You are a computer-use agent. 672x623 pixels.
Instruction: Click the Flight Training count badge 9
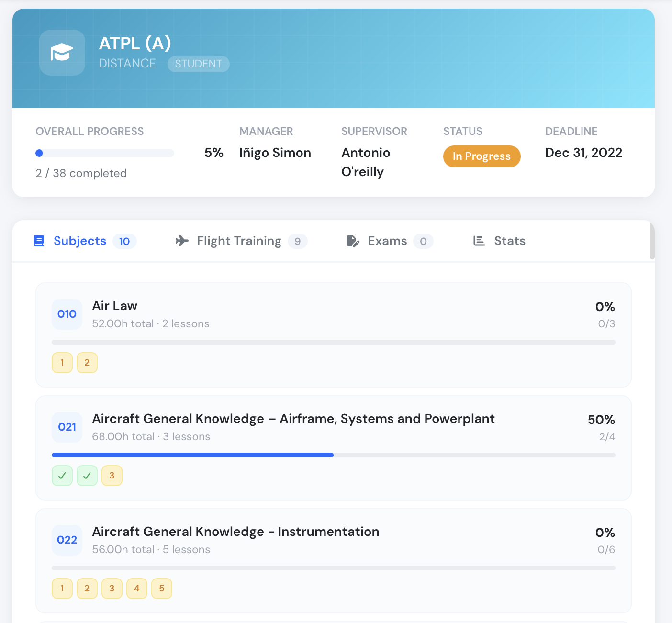tap(298, 241)
